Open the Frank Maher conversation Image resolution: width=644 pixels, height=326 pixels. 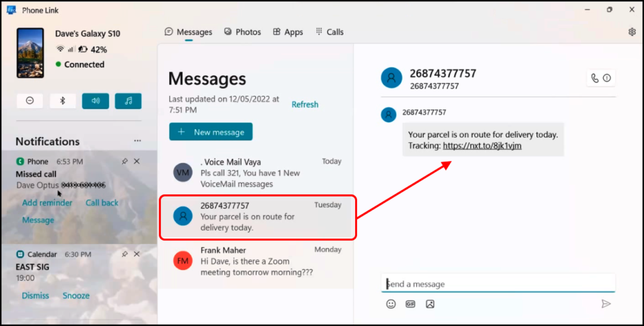tap(256, 261)
